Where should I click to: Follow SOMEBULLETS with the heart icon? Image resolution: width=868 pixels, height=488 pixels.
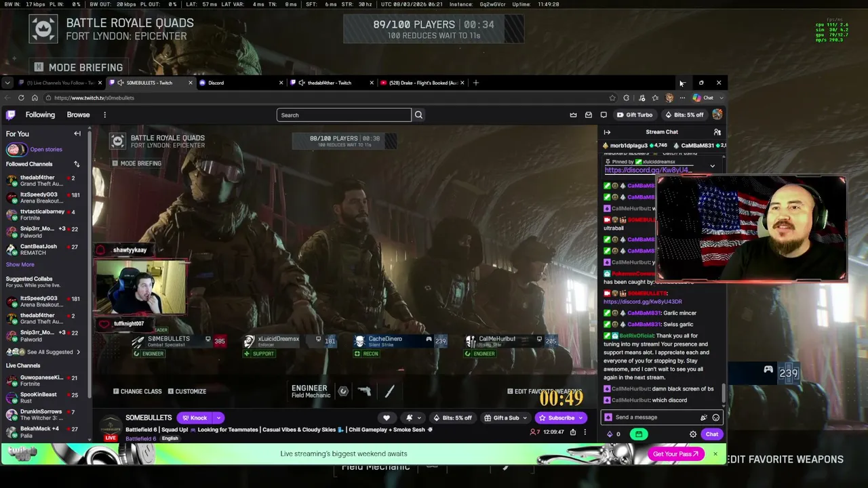pos(387,418)
